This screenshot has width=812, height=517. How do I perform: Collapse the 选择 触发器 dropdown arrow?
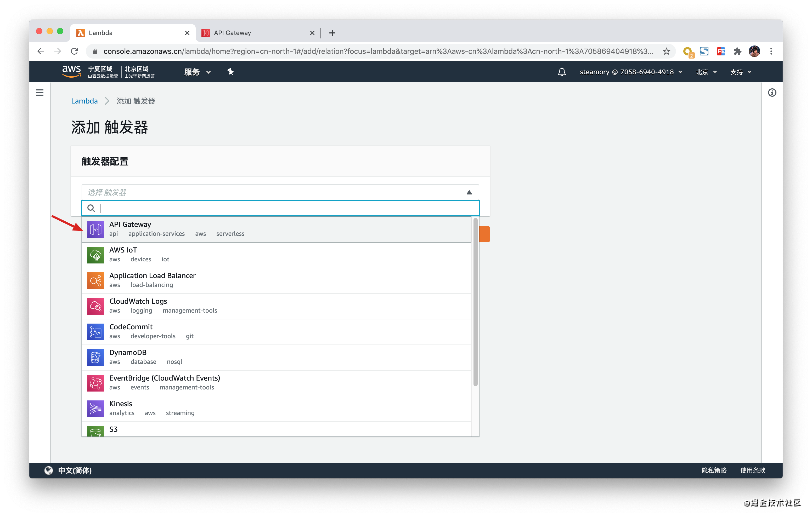tap(469, 192)
